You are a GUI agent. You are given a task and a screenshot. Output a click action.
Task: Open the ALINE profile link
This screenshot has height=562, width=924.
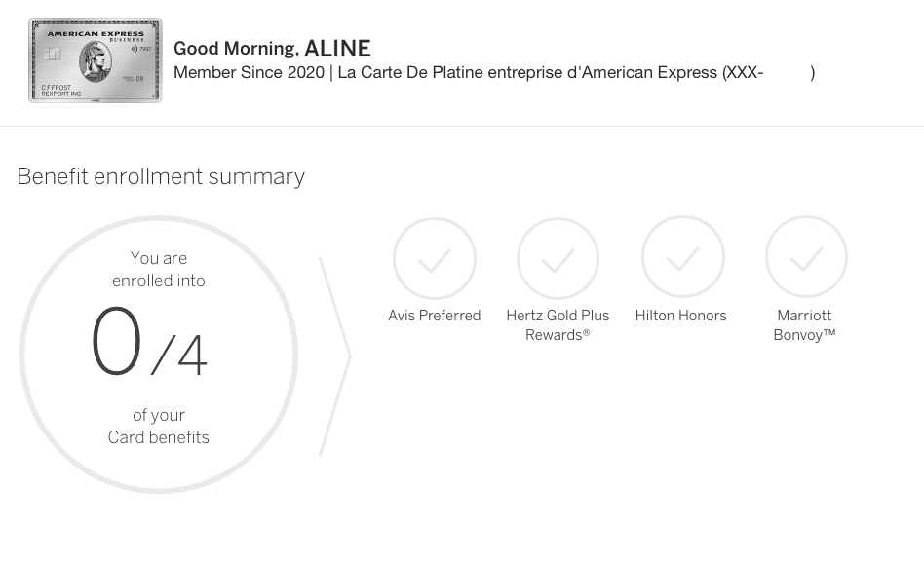click(338, 48)
